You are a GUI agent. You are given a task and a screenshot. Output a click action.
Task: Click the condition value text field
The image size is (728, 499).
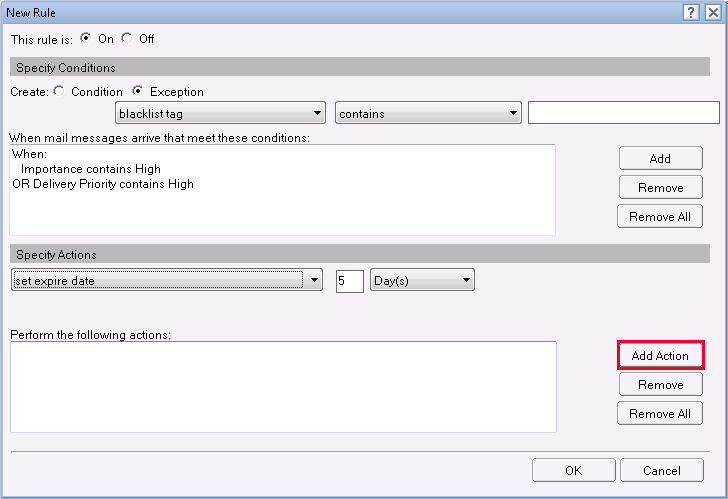click(623, 113)
